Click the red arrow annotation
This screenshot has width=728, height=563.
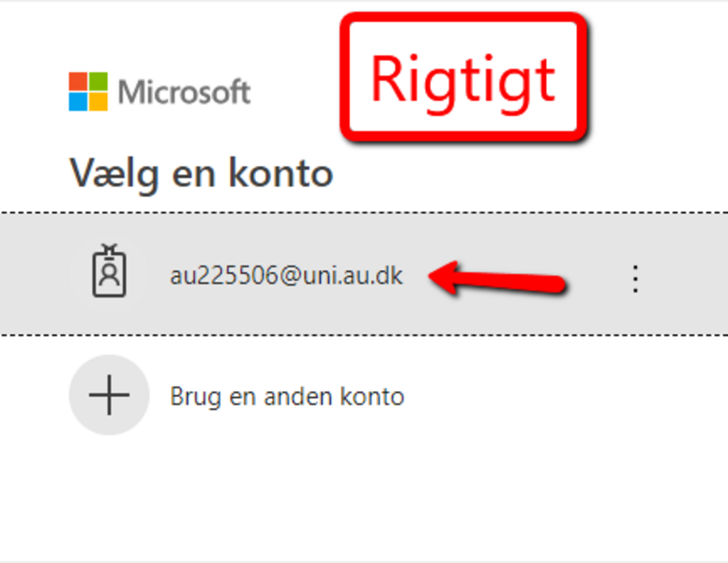[x=497, y=278]
